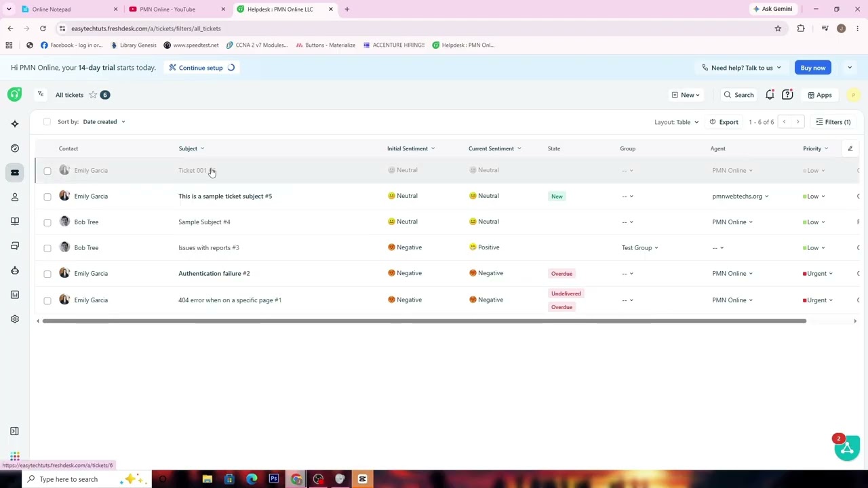Open the Freshchat floating widget with badge 2
This screenshot has width=868, height=488.
tap(847, 448)
